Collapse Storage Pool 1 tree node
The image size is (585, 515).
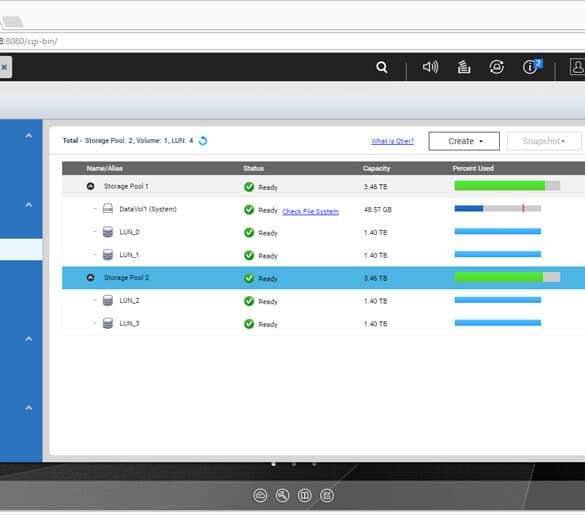[x=90, y=186]
